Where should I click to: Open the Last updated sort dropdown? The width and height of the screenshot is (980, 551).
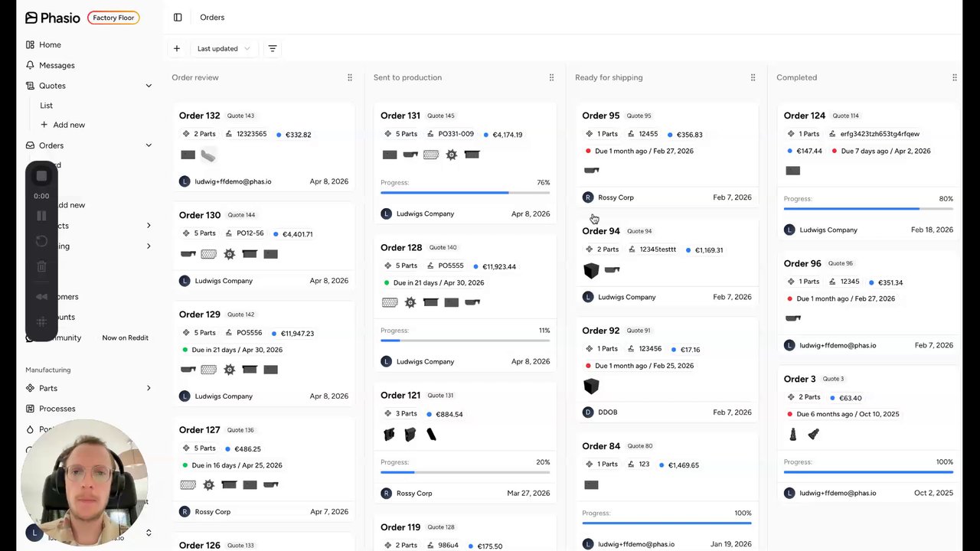pos(223,48)
